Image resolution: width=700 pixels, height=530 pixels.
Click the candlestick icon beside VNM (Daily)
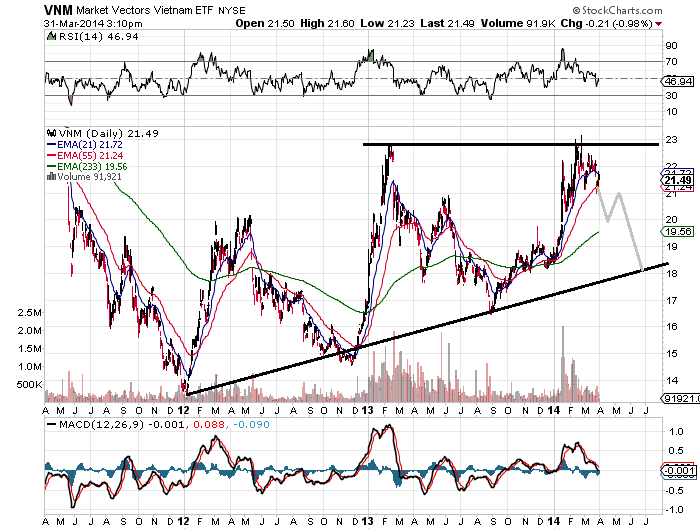52,133
